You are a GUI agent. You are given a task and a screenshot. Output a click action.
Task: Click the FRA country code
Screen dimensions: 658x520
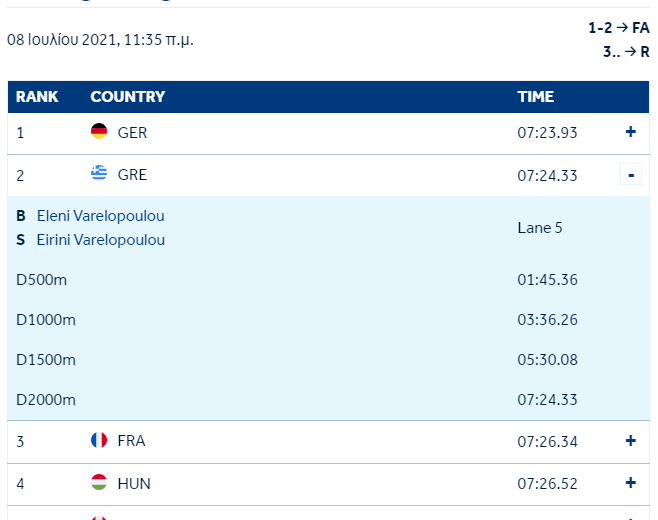(x=132, y=440)
